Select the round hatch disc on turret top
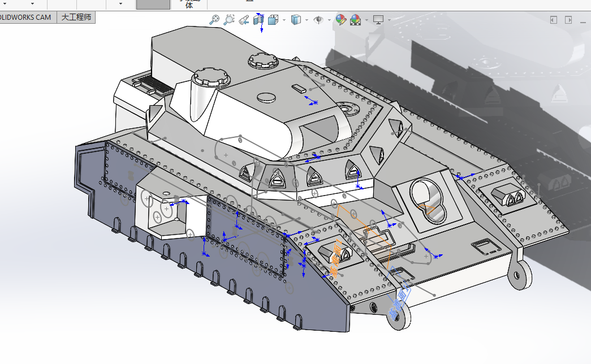Image resolution: width=591 pixels, height=364 pixels. coord(267,98)
